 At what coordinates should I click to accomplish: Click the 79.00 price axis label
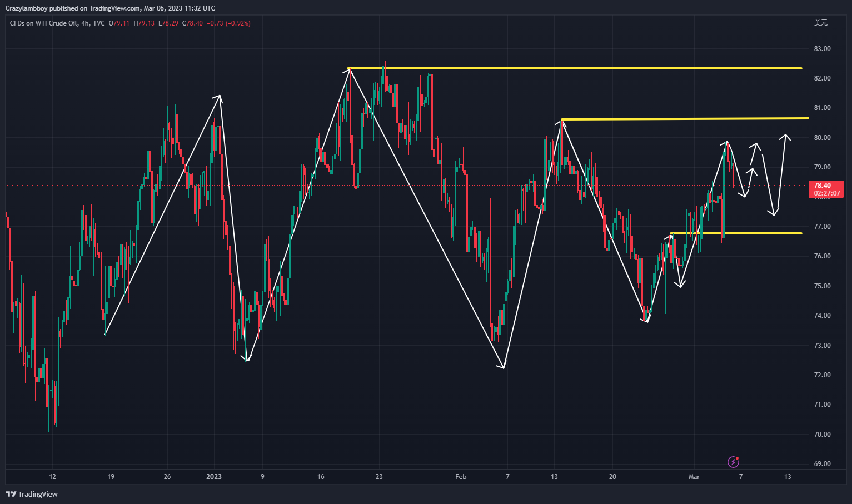click(x=822, y=167)
